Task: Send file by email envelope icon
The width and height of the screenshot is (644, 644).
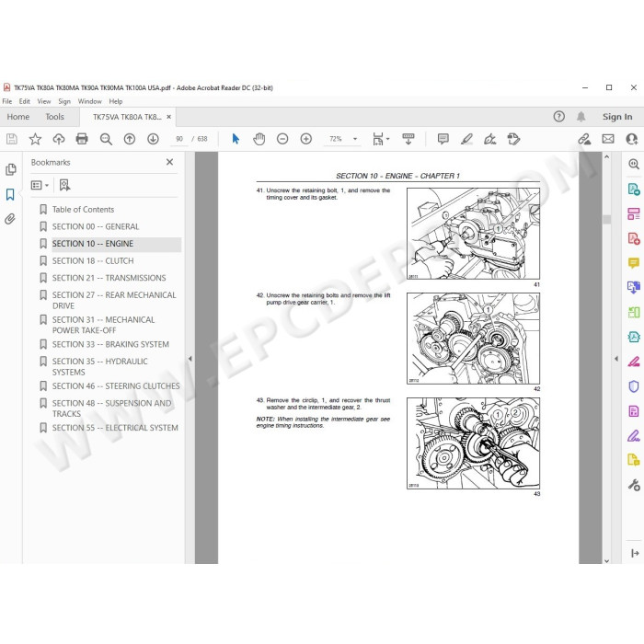Action: coord(608,139)
